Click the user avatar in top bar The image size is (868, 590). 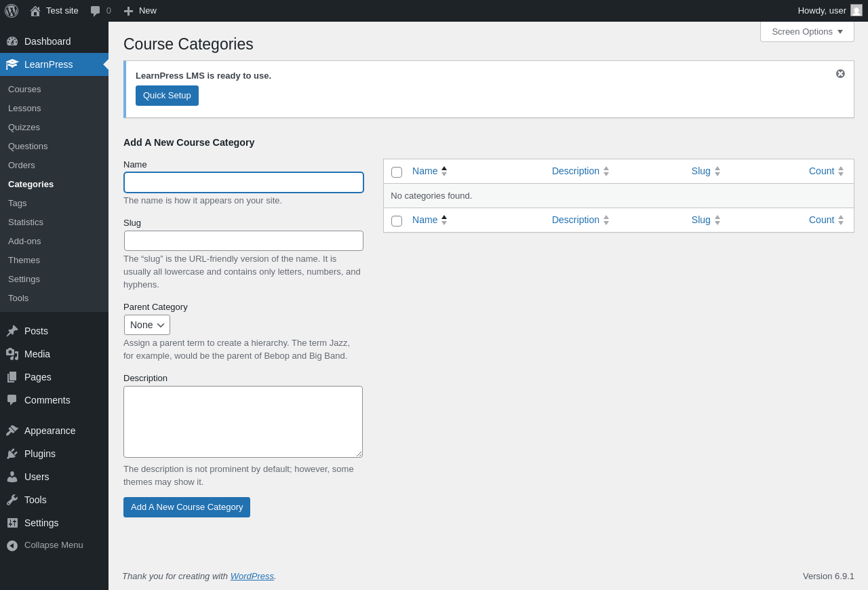856,11
